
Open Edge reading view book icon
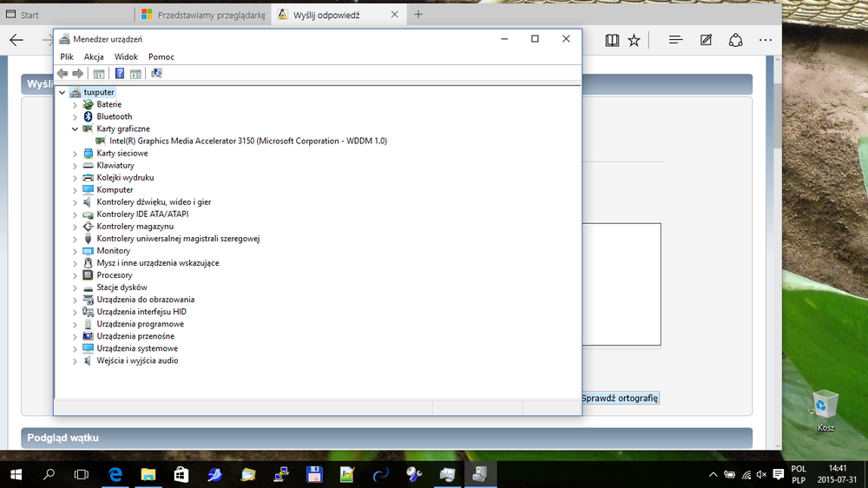(612, 40)
